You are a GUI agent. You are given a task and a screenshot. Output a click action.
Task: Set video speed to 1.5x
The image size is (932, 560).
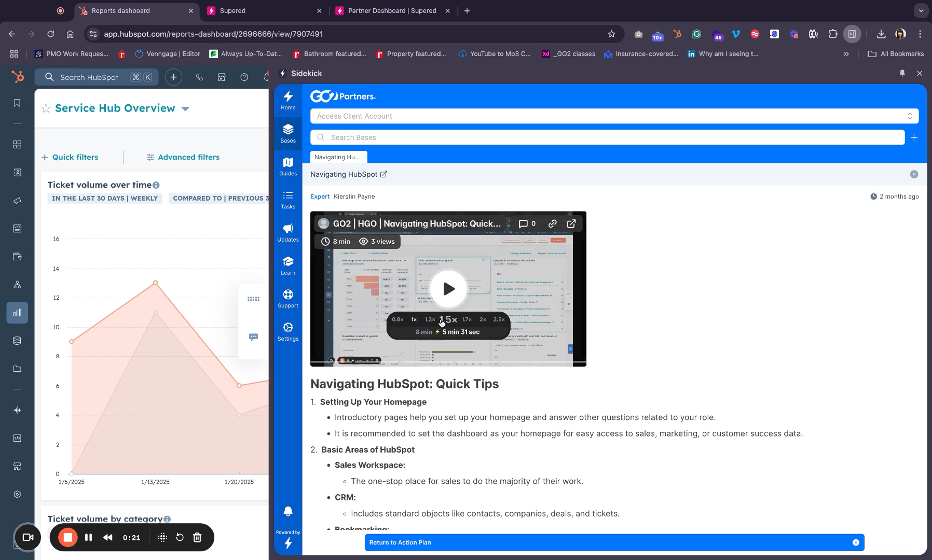pos(448,319)
